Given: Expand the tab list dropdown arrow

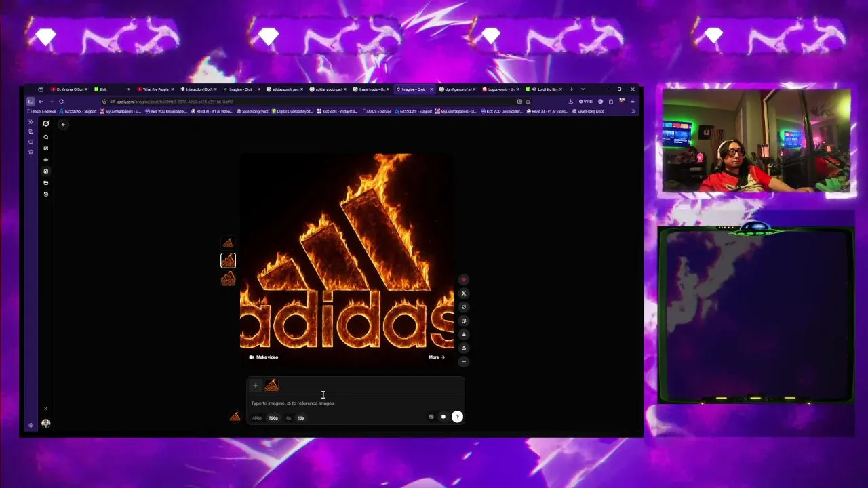Looking at the screenshot, I should click(583, 89).
